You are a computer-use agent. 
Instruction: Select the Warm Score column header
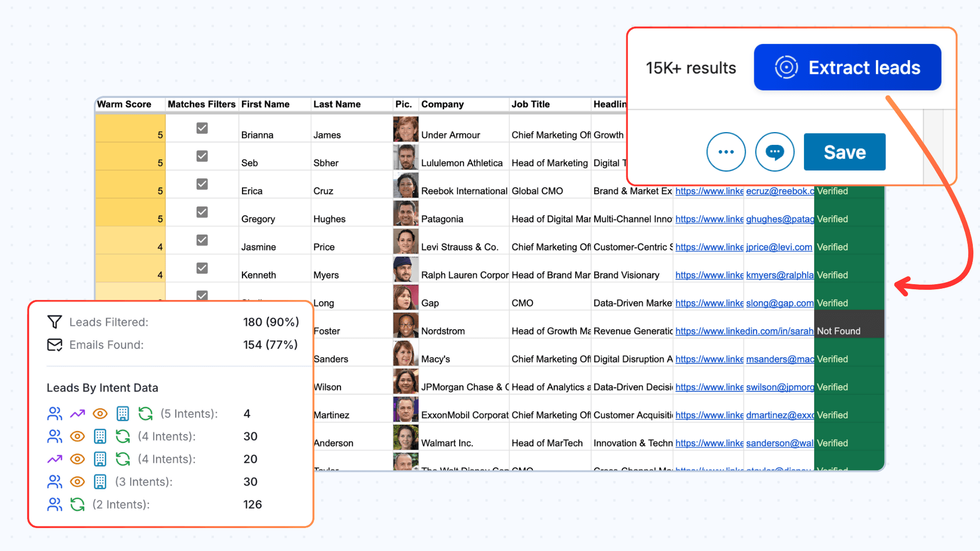[x=125, y=104]
